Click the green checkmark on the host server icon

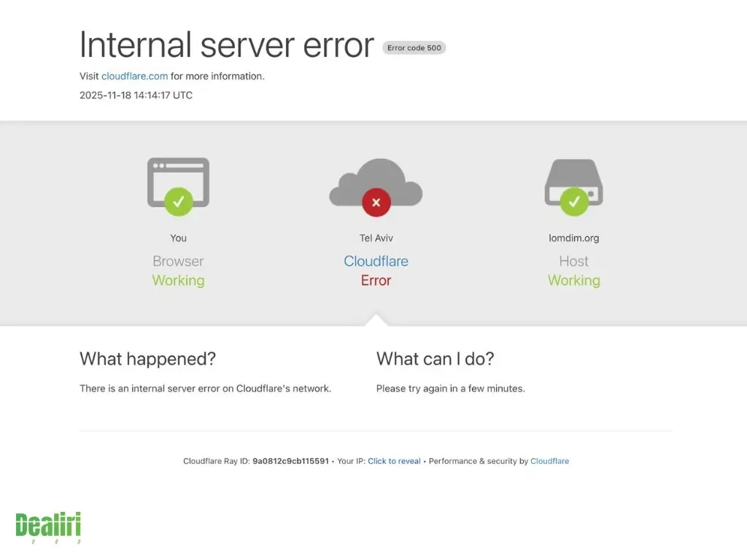[573, 201]
